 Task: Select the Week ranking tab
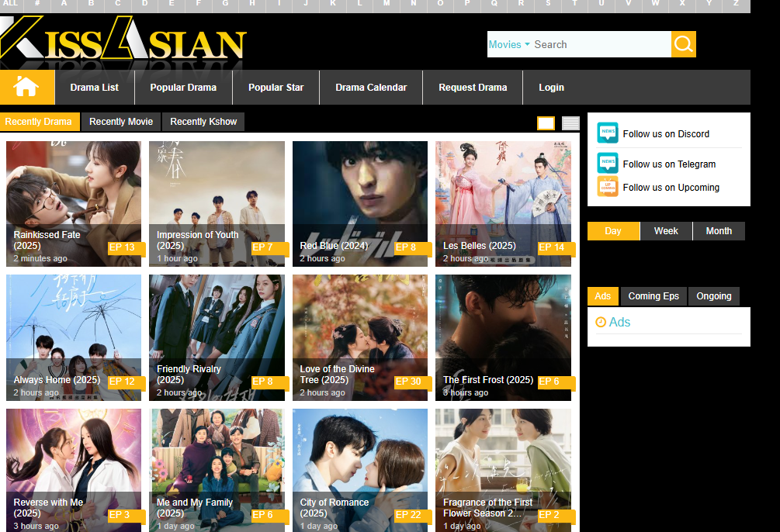click(x=666, y=231)
